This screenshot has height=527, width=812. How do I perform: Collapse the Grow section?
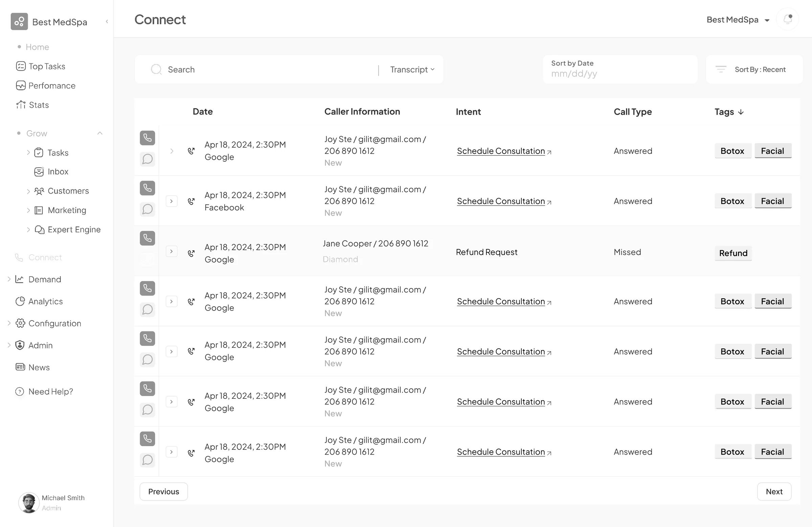click(x=100, y=133)
